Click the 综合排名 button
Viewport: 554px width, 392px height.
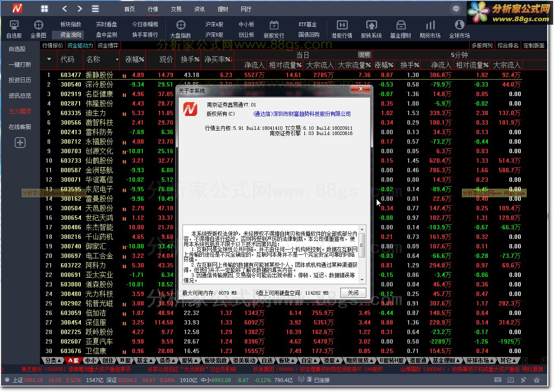[508, 45]
